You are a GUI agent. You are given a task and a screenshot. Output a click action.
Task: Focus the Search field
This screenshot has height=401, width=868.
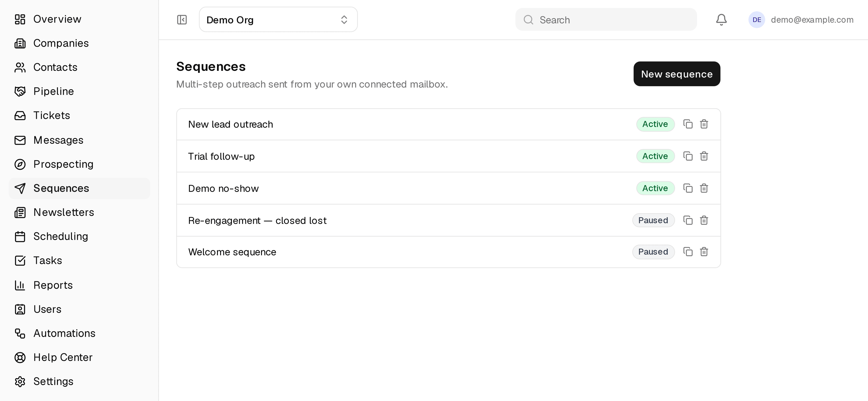(x=606, y=19)
